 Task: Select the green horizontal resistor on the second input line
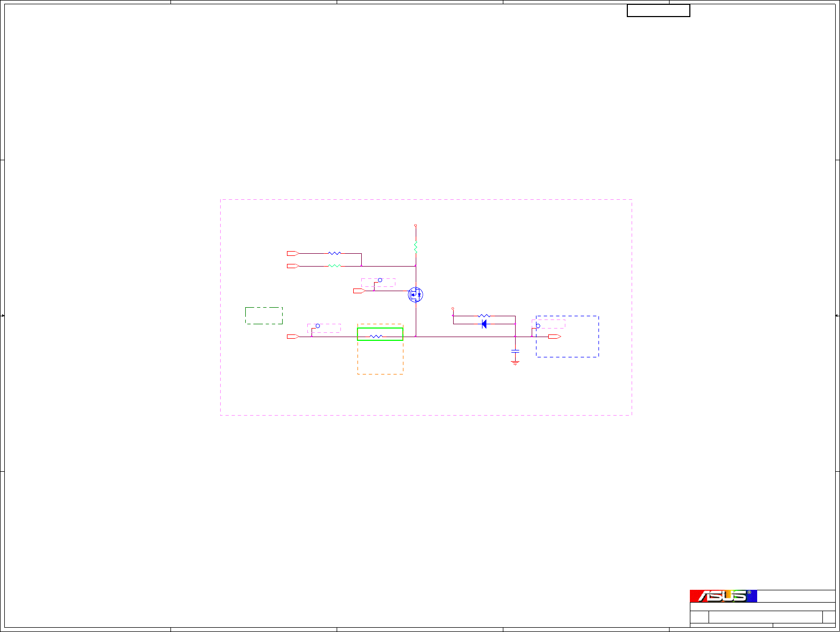[335, 266]
